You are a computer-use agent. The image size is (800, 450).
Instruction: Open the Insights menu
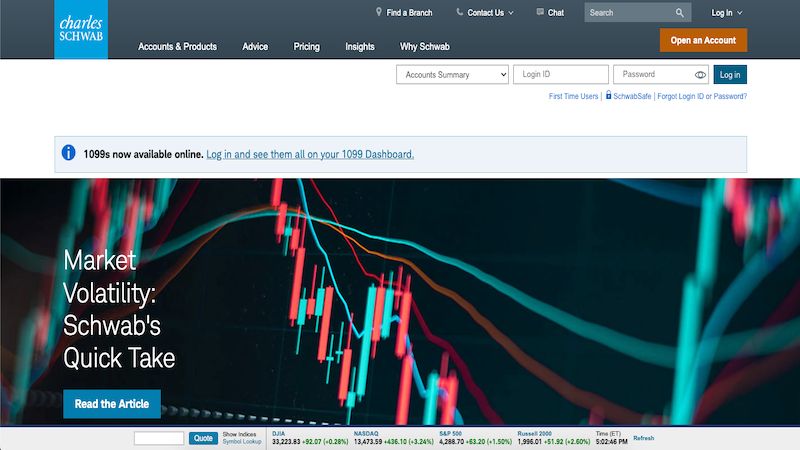(x=360, y=46)
